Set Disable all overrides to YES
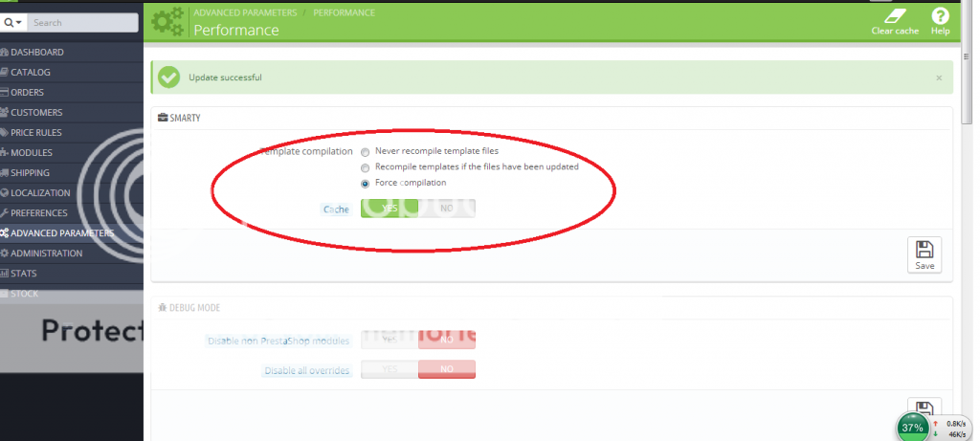The width and height of the screenshot is (980, 441). (390, 370)
